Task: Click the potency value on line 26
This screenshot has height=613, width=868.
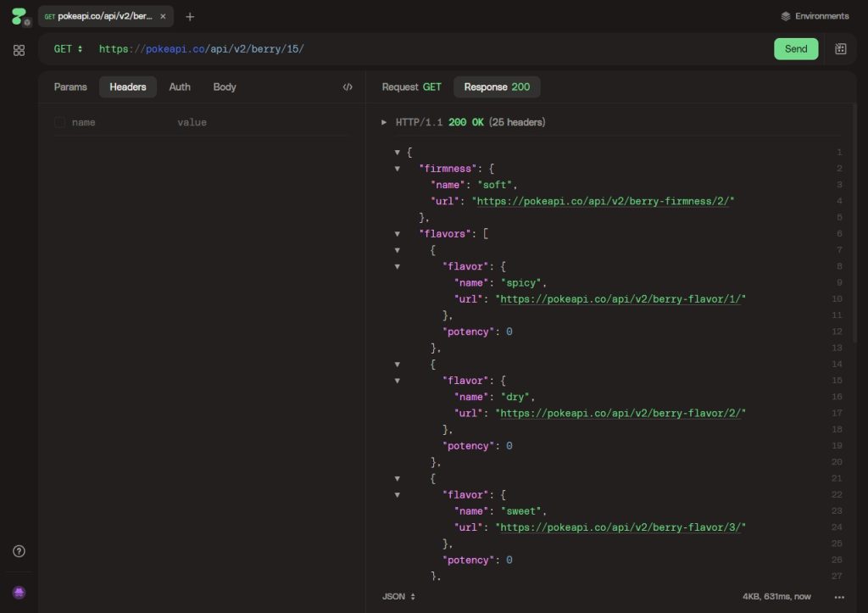Action: pyautogui.click(x=509, y=560)
